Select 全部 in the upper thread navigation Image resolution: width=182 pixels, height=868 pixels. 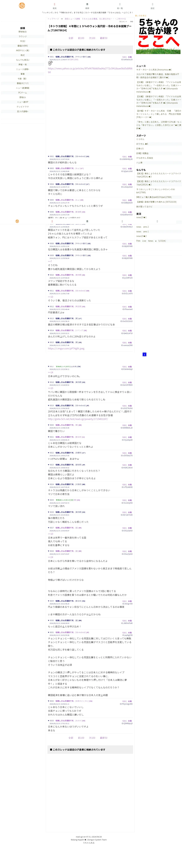(71, 38)
